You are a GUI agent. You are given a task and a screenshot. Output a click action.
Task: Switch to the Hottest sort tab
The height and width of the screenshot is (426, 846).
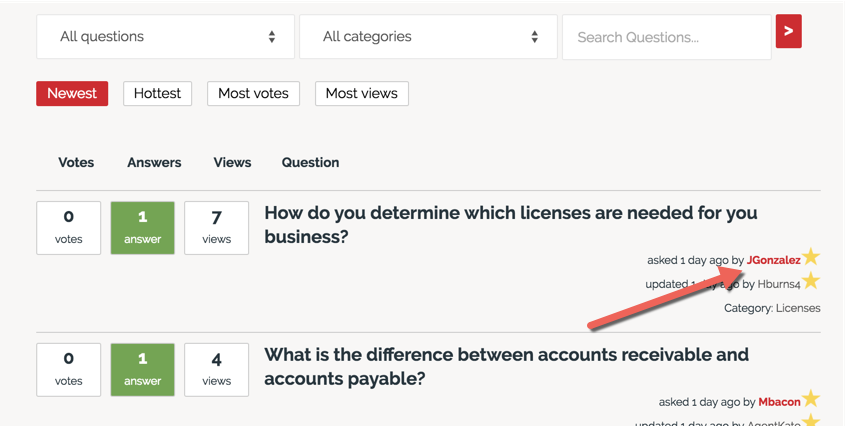tap(158, 93)
